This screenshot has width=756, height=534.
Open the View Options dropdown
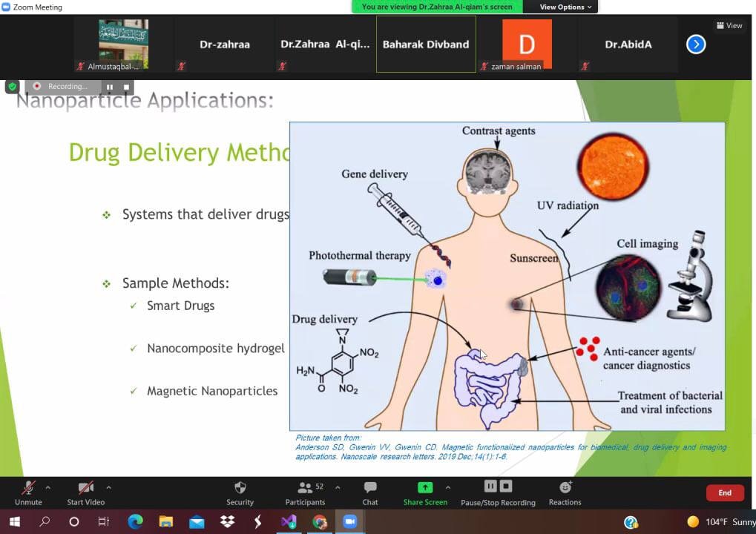565,7
